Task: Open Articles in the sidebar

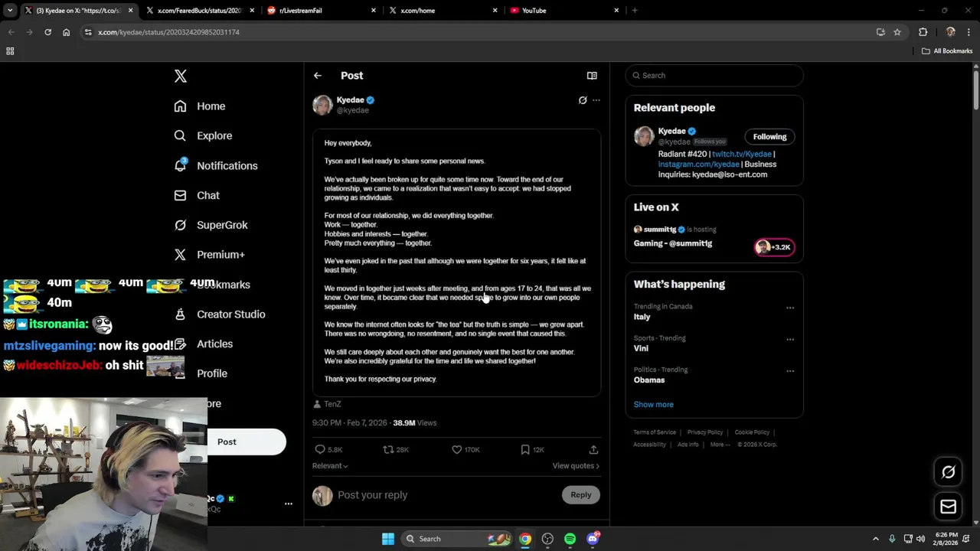Action: (x=203, y=344)
